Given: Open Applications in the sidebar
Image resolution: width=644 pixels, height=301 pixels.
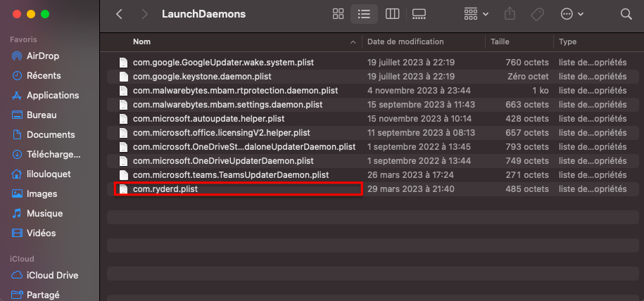Looking at the screenshot, I should pyautogui.click(x=53, y=95).
